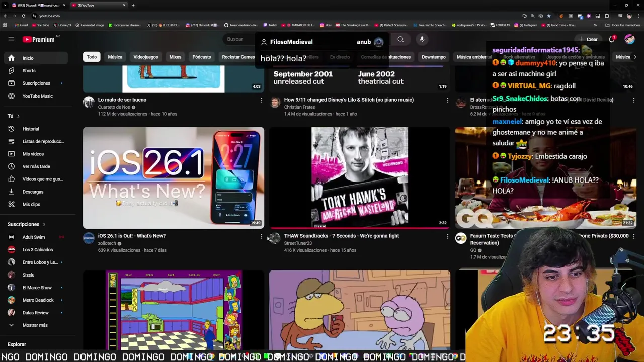
Task: Open options for Lo malo de ser bueno
Action: pos(261,100)
